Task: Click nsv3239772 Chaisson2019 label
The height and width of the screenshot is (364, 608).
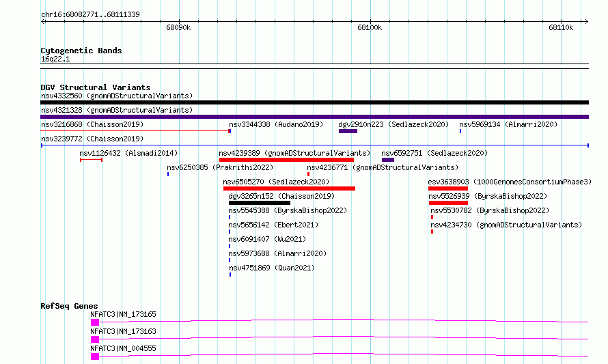Action: tap(92, 139)
